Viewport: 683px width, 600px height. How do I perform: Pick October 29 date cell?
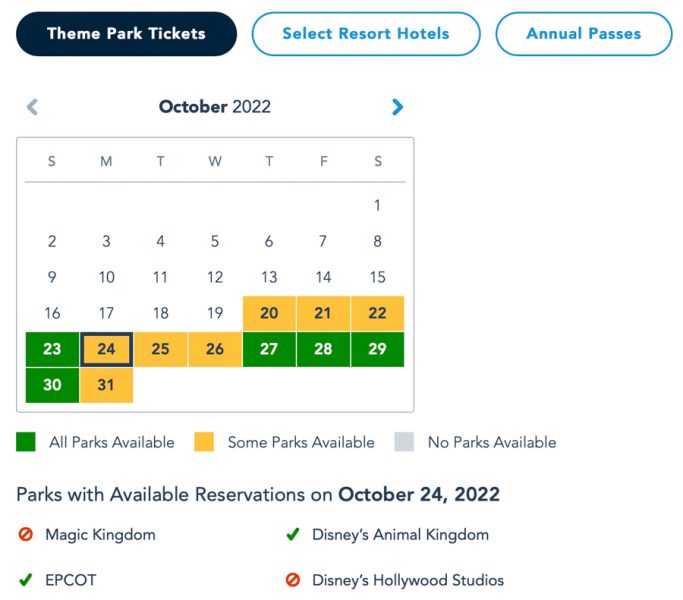[x=377, y=350]
